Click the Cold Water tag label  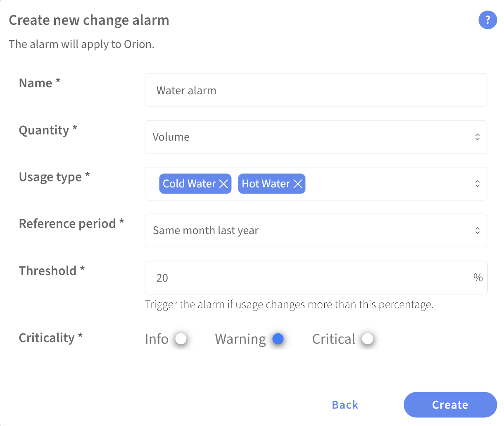tap(189, 184)
